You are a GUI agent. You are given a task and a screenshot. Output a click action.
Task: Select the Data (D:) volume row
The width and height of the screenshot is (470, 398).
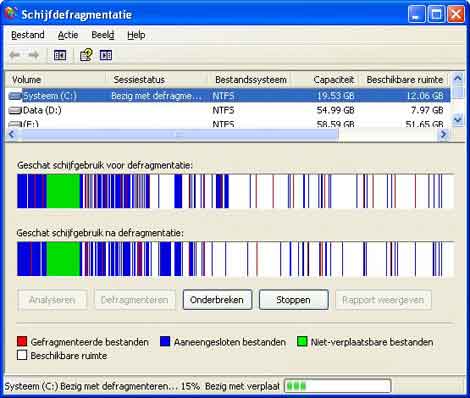tap(229, 110)
